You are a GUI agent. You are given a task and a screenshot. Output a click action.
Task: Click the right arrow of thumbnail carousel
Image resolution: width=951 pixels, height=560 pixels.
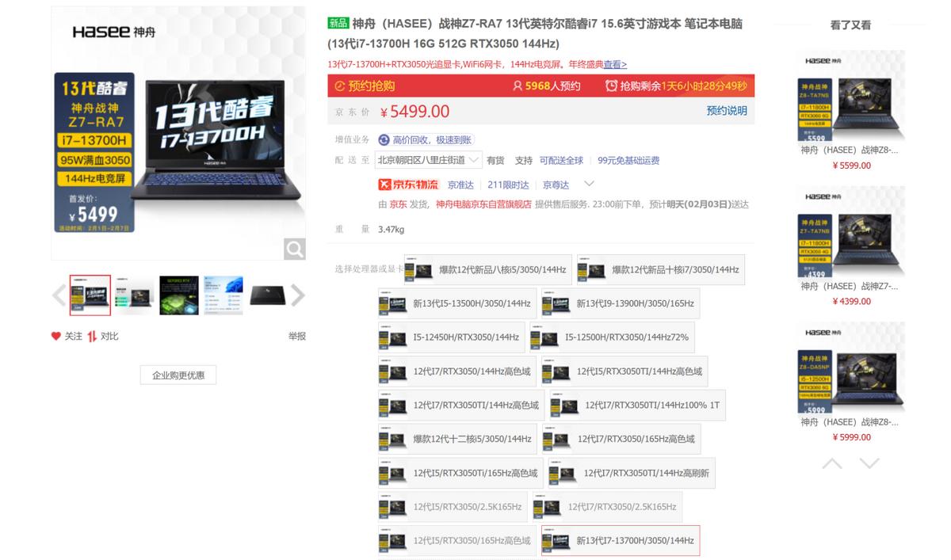pyautogui.click(x=298, y=294)
